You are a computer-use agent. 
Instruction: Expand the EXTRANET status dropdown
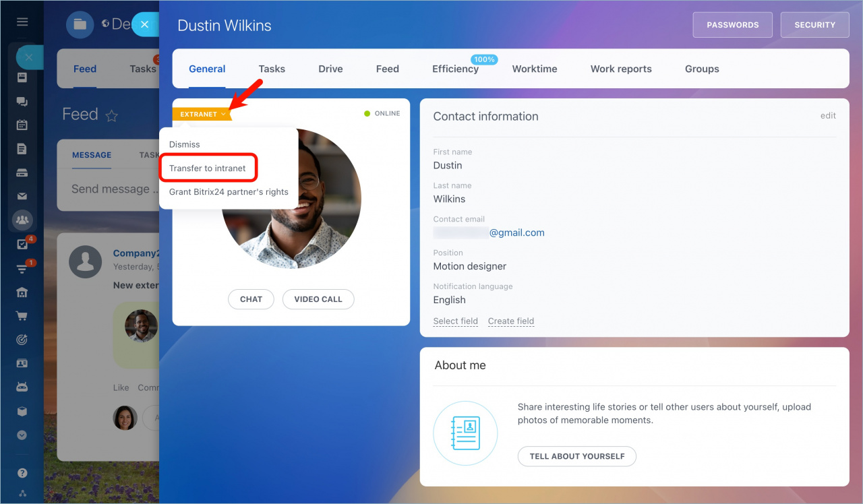coord(202,114)
